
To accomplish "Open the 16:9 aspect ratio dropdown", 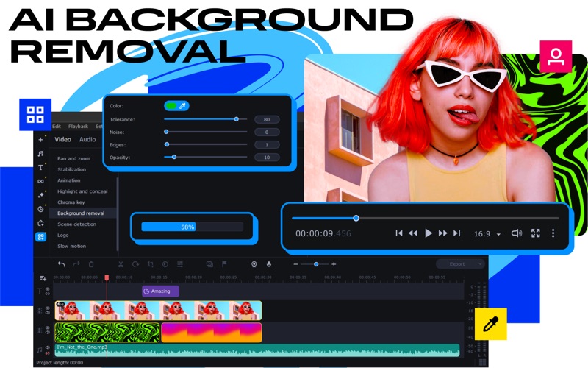I will point(487,233).
